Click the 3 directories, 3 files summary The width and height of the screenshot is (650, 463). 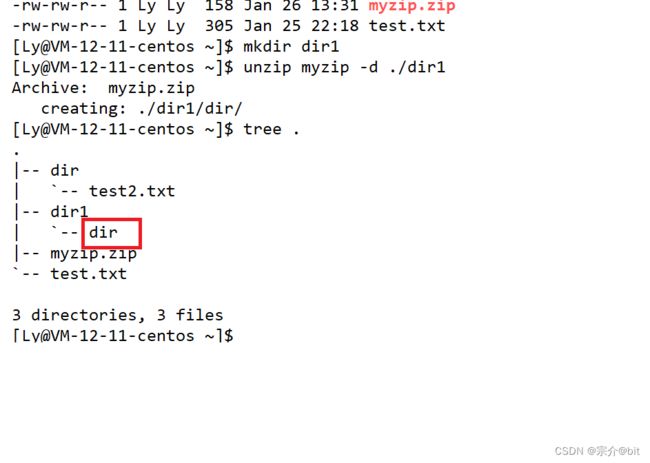coord(118,315)
